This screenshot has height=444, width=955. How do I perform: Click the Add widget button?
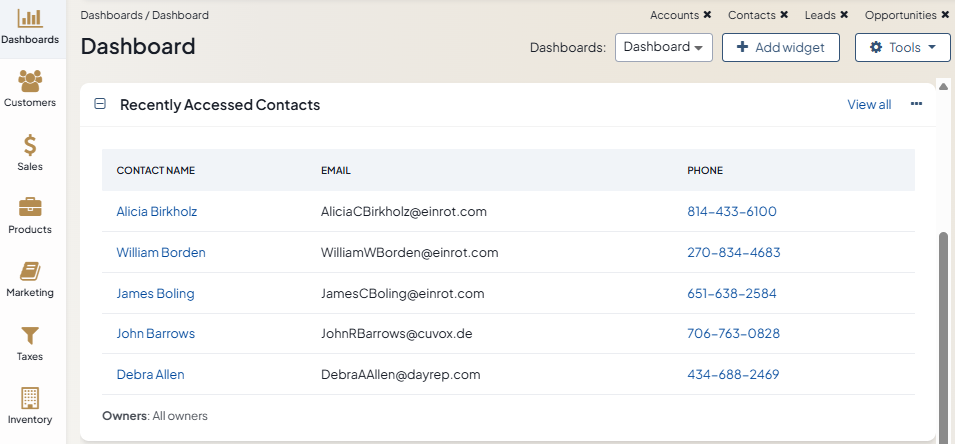tap(780, 47)
